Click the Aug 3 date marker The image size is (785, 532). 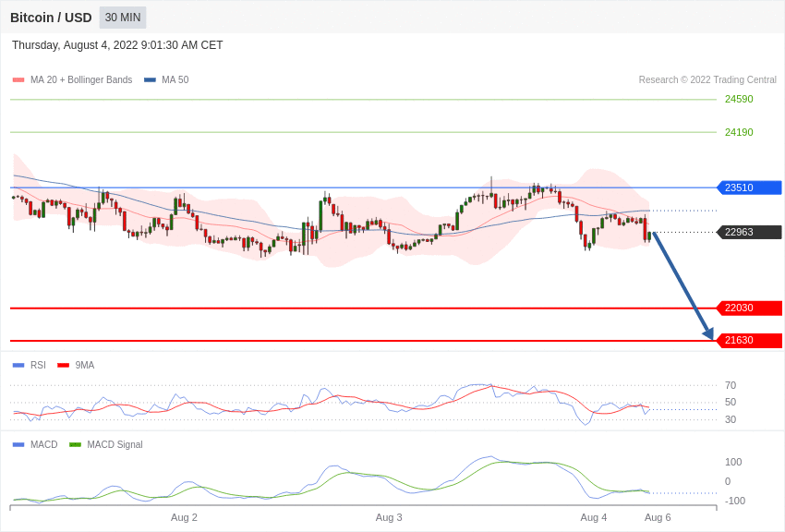click(389, 517)
